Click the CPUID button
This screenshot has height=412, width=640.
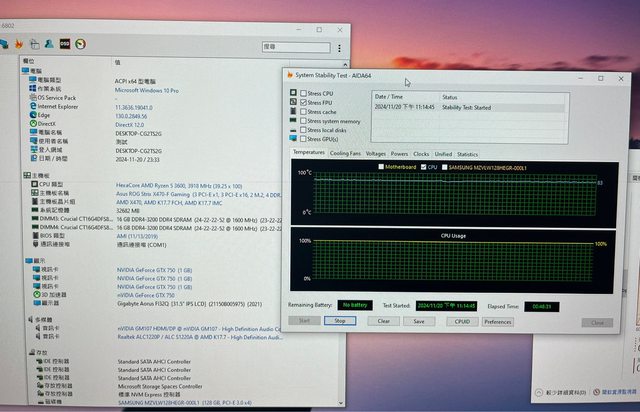pos(461,321)
